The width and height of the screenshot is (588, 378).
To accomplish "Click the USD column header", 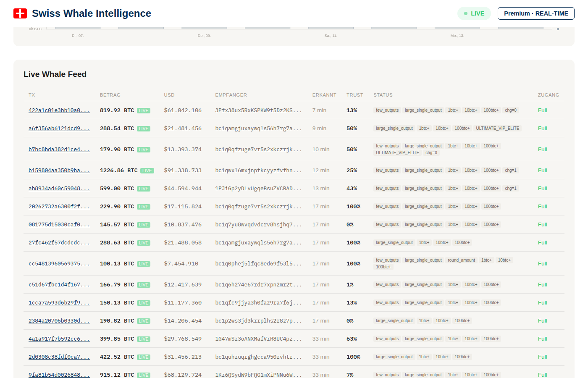I will (x=169, y=95).
